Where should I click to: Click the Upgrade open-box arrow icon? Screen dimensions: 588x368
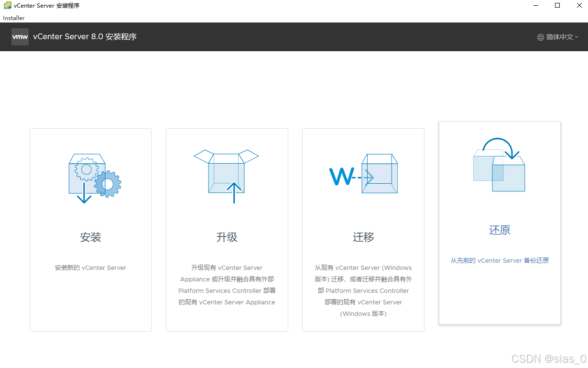[226, 176]
